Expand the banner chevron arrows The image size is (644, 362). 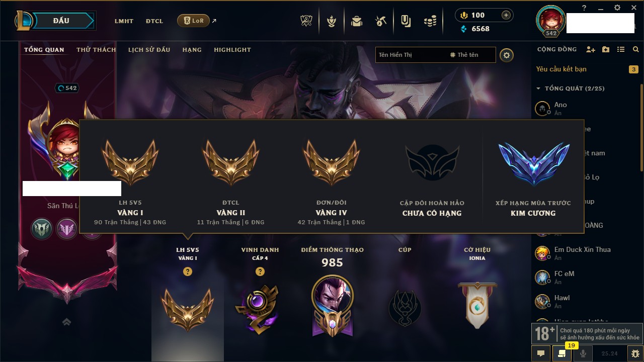pos(66,322)
